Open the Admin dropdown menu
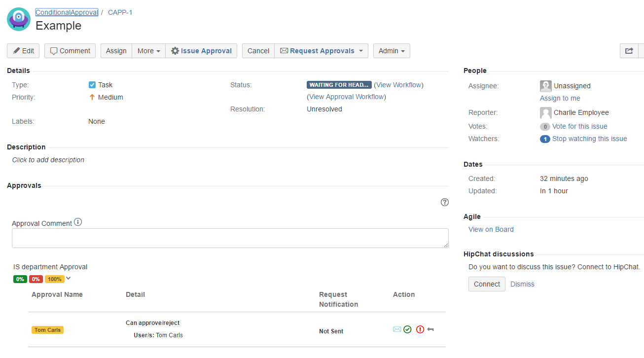The width and height of the screenshot is (644, 358). click(392, 51)
